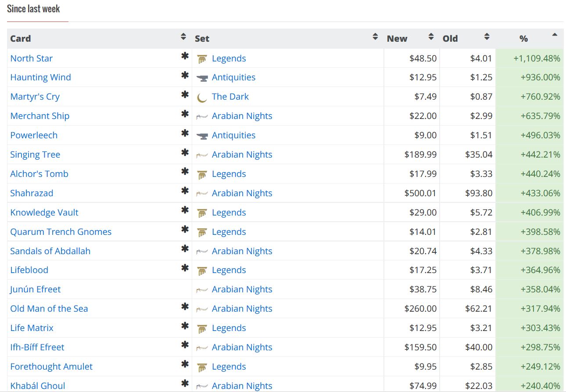Click the asterisk icon beside Shahrazad
This screenshot has width=566, height=392.
point(185,191)
